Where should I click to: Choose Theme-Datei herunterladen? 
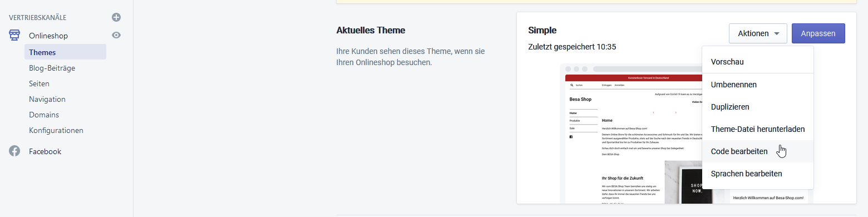tap(758, 129)
